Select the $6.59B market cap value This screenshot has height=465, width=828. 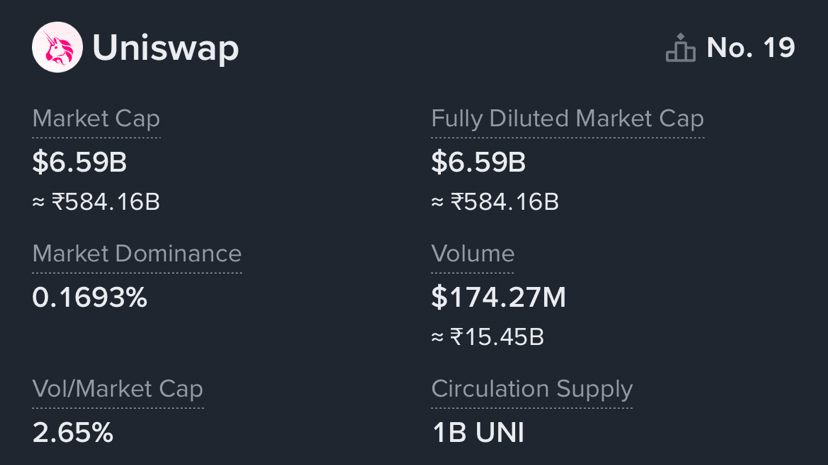pos(80,161)
